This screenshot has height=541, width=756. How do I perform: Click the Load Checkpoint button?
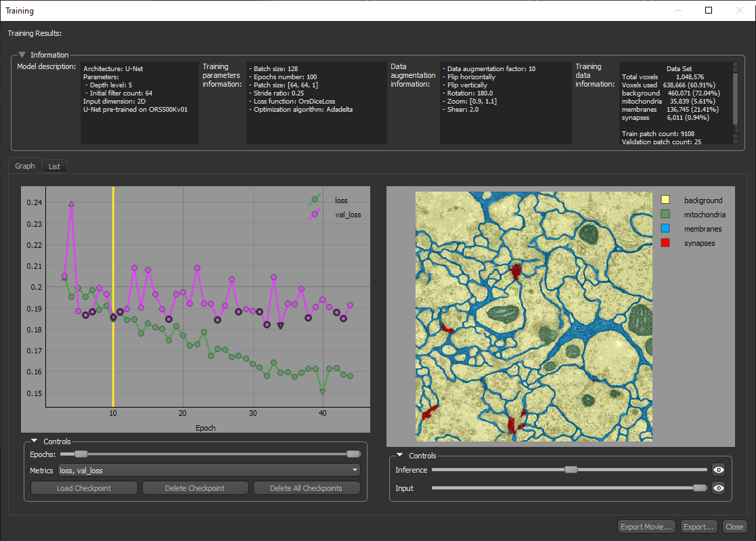coord(84,488)
